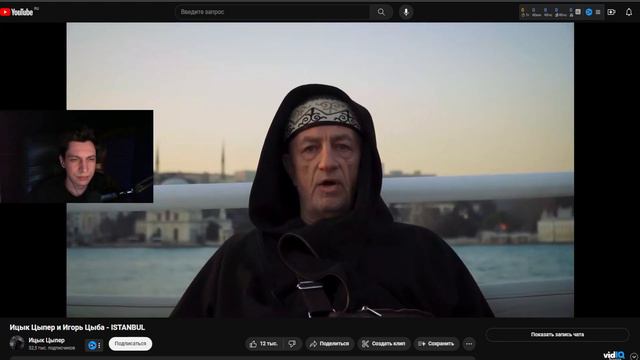This screenshot has width=640, height=360.
Task: Click the blue vidIQ extension icon in the header
Action: point(589,12)
